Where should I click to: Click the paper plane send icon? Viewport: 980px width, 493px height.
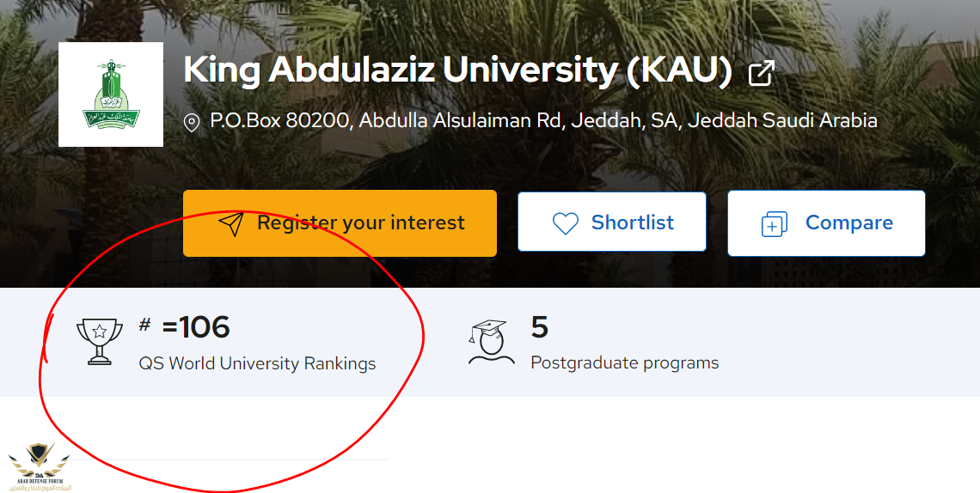coord(230,223)
